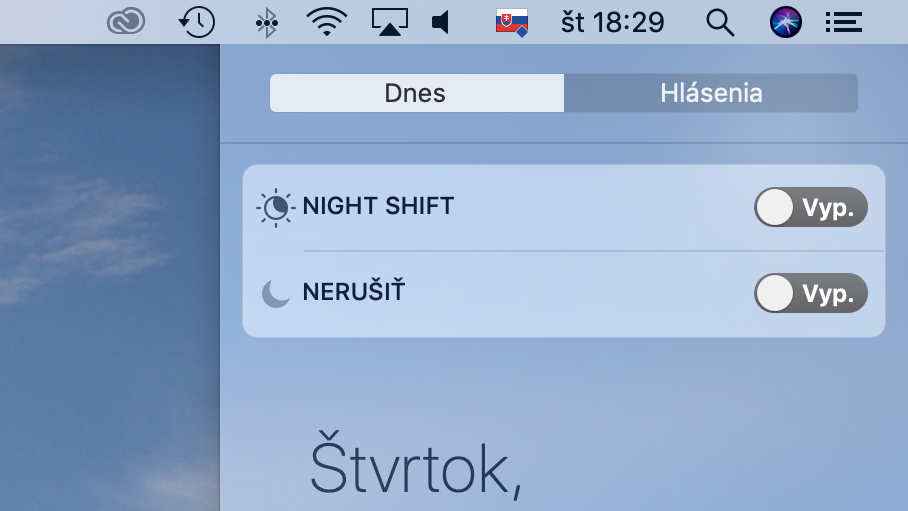The image size is (908, 511).
Task: Click the NERUŠIŤ label text
Action: pyautogui.click(x=354, y=291)
